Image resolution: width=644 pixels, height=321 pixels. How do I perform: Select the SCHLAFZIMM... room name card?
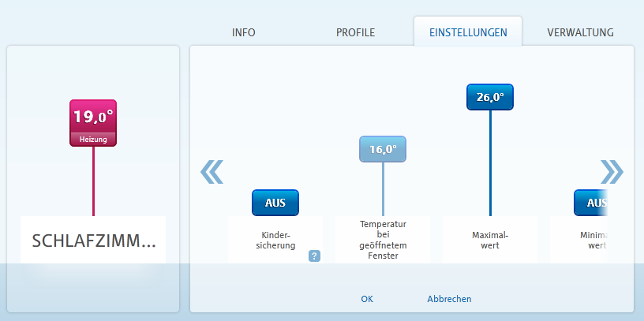click(x=93, y=240)
